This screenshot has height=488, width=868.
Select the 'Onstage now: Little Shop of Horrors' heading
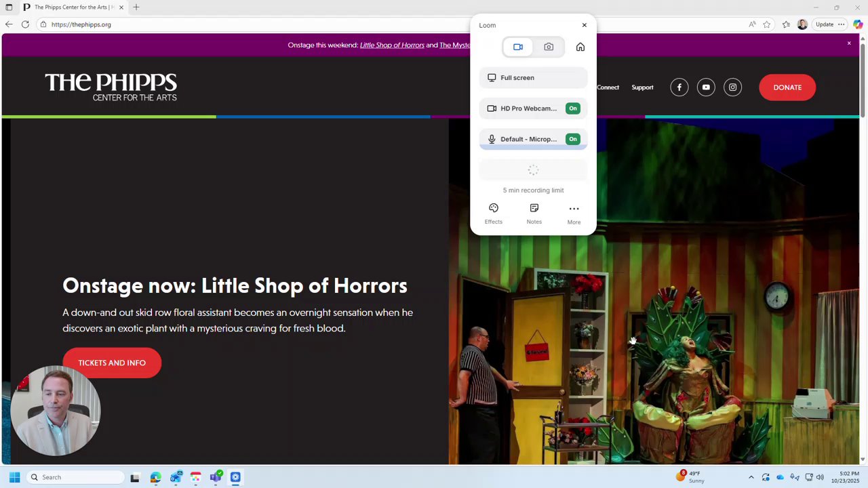(x=235, y=285)
